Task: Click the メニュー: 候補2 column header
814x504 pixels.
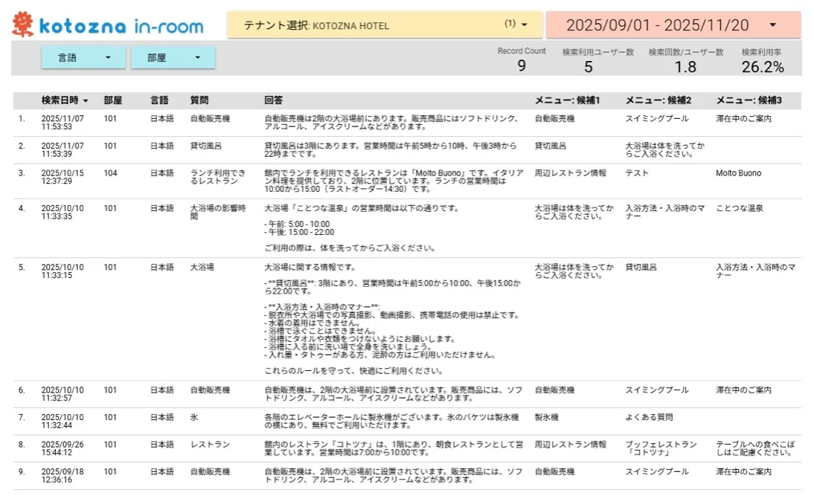Action: (x=658, y=100)
